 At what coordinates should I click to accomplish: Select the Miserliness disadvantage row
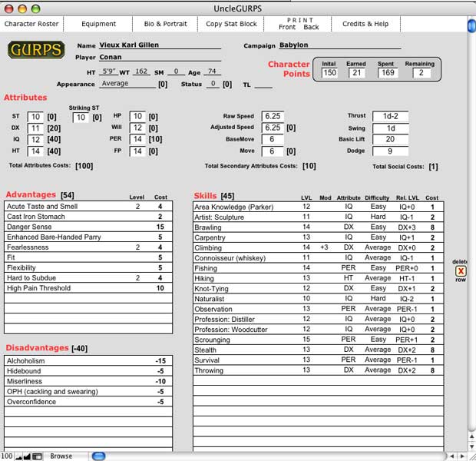88,381
